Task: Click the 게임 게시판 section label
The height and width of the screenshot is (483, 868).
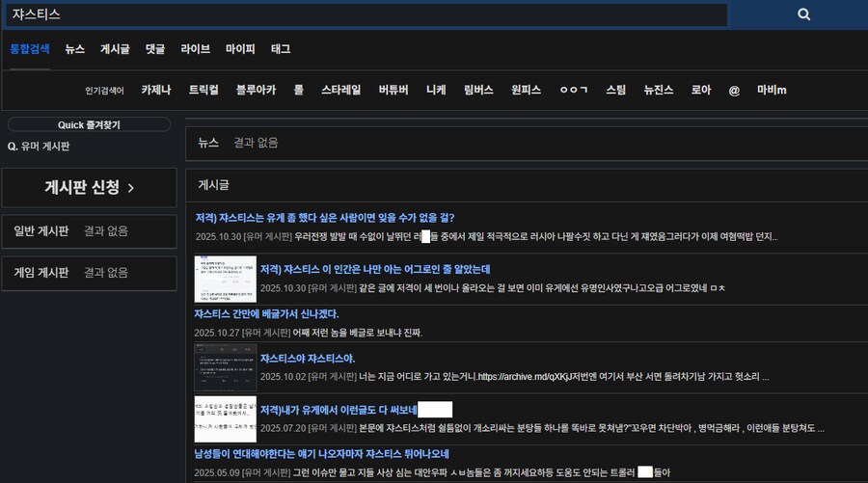Action: coord(41,272)
